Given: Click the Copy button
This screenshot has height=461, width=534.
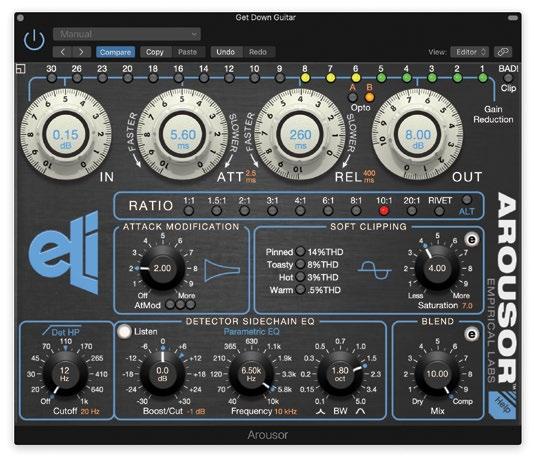Looking at the screenshot, I should (x=155, y=52).
